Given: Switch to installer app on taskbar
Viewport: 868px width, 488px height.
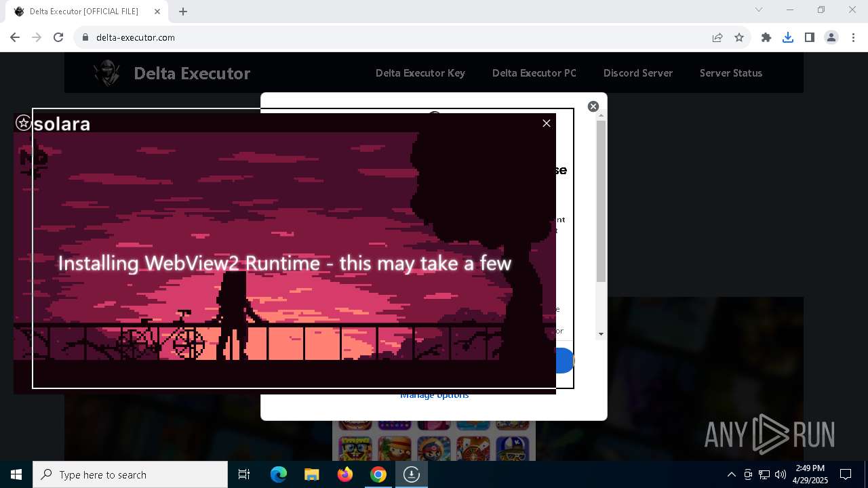Looking at the screenshot, I should click(x=412, y=474).
